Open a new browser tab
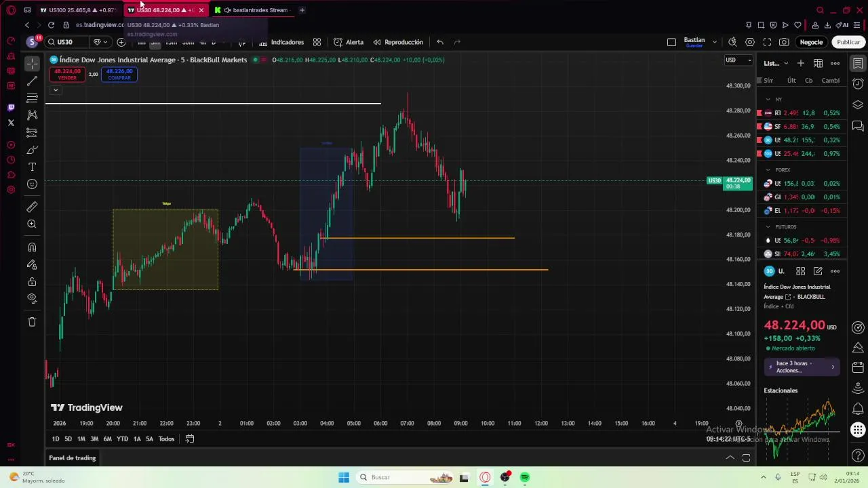This screenshot has width=868, height=488. [x=302, y=10]
